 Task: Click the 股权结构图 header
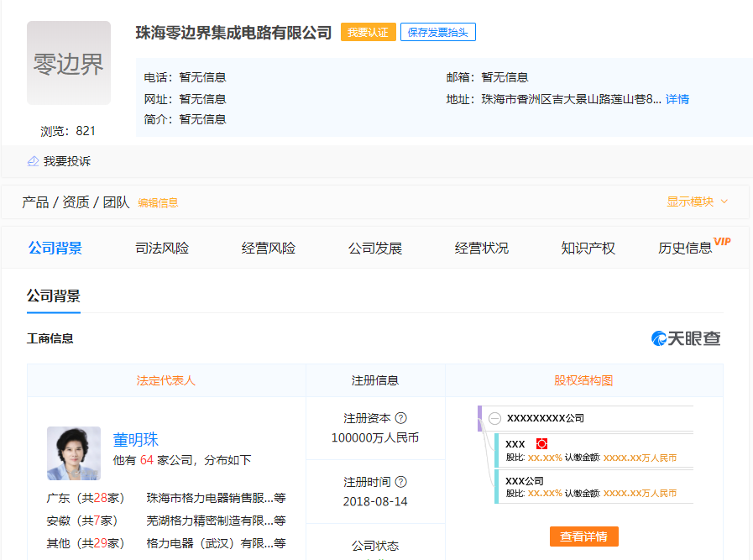point(584,380)
